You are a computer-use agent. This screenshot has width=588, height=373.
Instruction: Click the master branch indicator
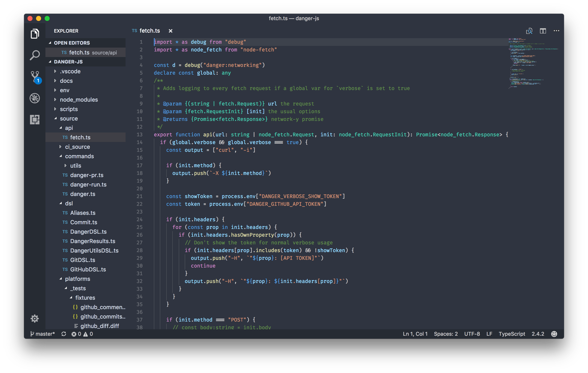43,334
